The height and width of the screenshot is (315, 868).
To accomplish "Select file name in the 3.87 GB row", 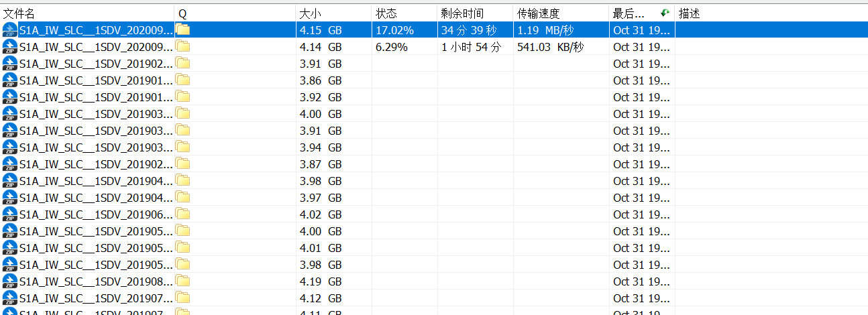I will click(97, 164).
